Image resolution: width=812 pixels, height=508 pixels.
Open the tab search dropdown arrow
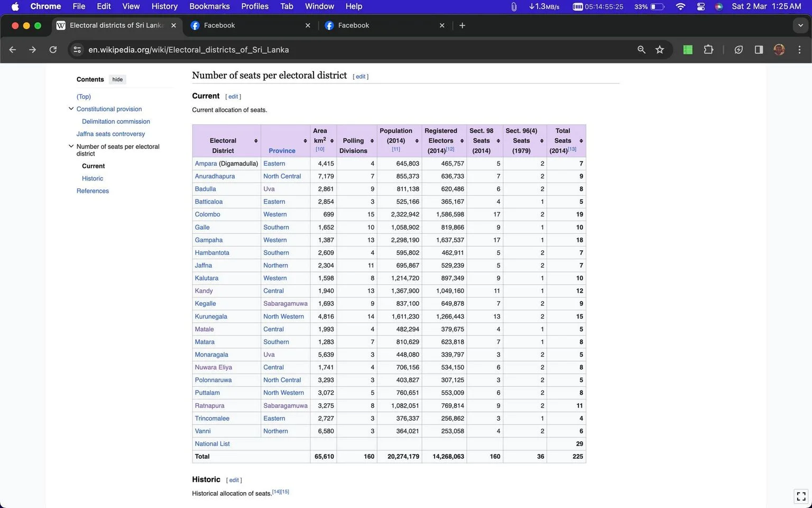click(x=800, y=25)
